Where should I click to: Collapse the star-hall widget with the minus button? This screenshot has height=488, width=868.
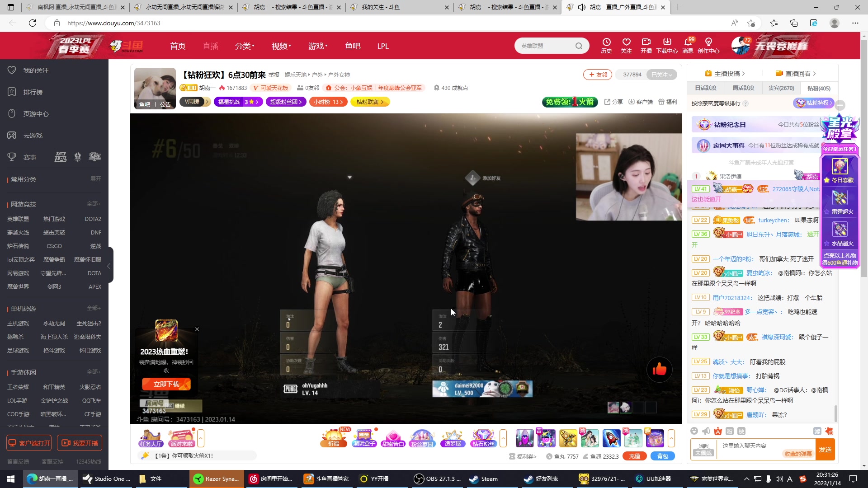coord(840,105)
